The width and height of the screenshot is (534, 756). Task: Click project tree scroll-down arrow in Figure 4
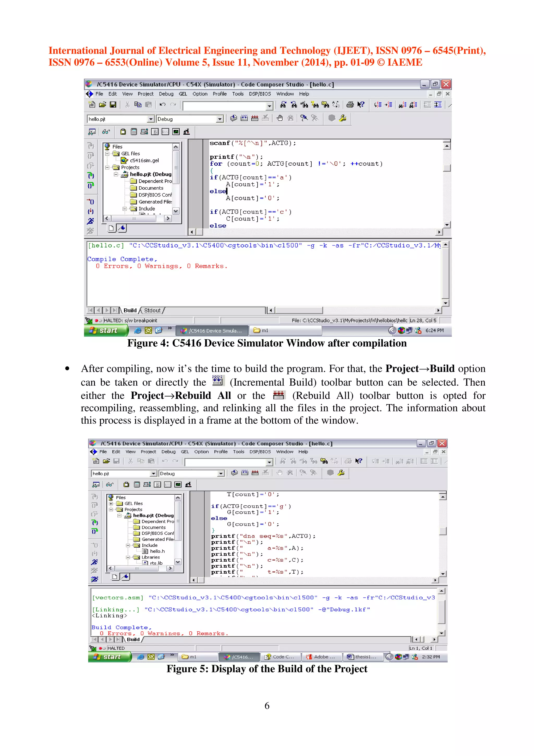pyautogui.click(x=176, y=211)
